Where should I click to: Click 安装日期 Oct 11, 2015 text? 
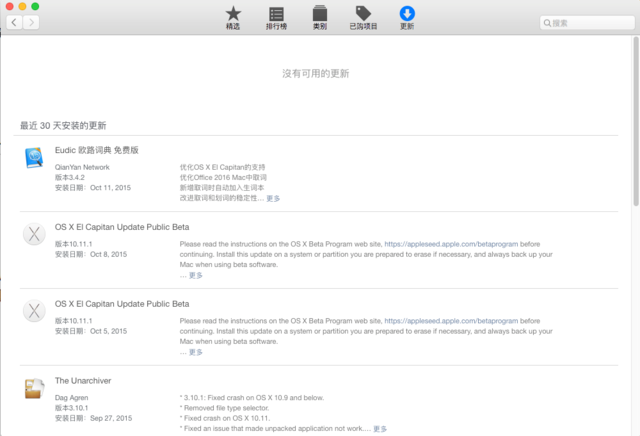93,188
